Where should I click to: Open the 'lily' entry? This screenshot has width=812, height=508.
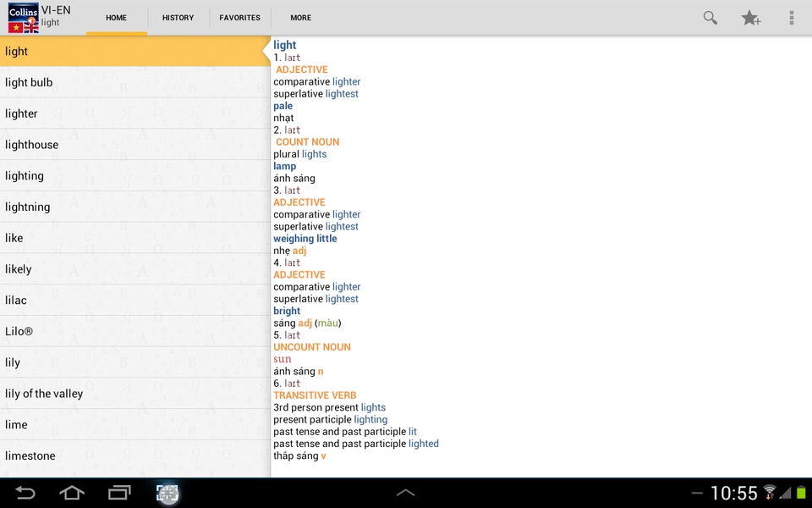pos(134,362)
